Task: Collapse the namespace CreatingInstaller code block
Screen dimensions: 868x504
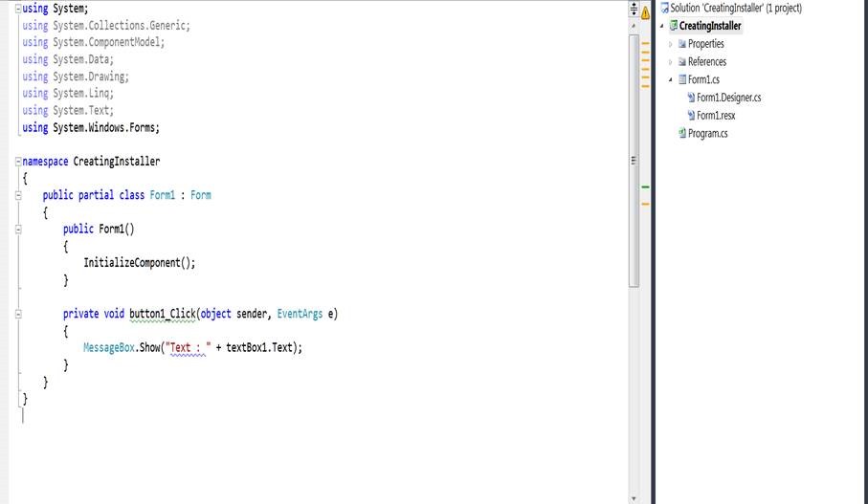Action: click(x=18, y=162)
